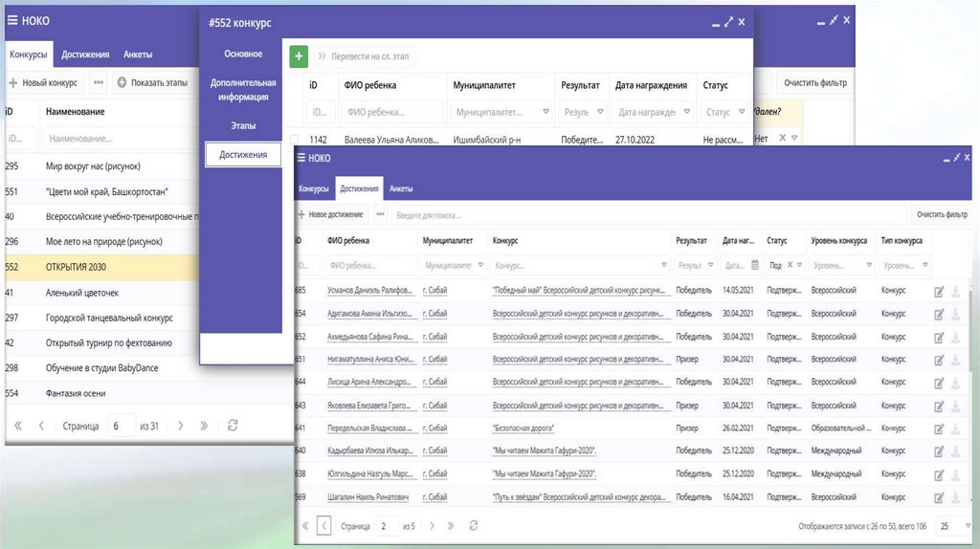The image size is (980, 549).
Task: Jump to last page in Достижения table
Action: 451,526
